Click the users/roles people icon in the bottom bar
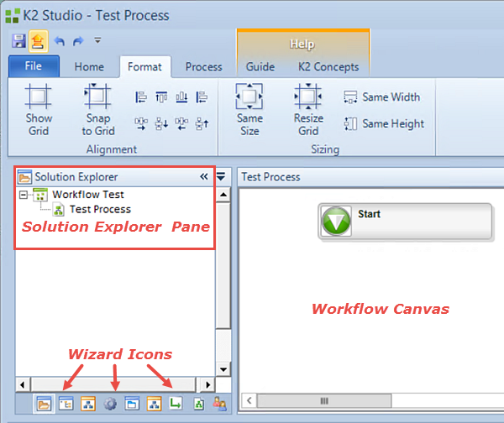Screen dimensions: 504x423 (219, 404)
